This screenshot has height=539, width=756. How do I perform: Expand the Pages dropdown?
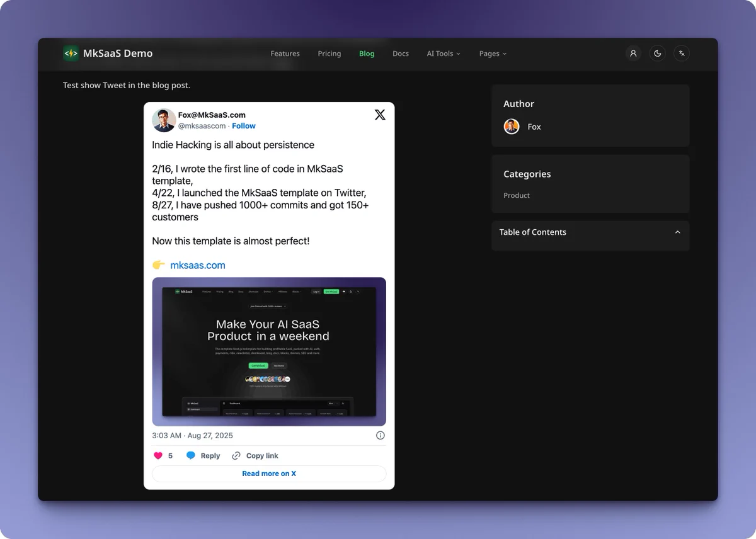(493, 54)
